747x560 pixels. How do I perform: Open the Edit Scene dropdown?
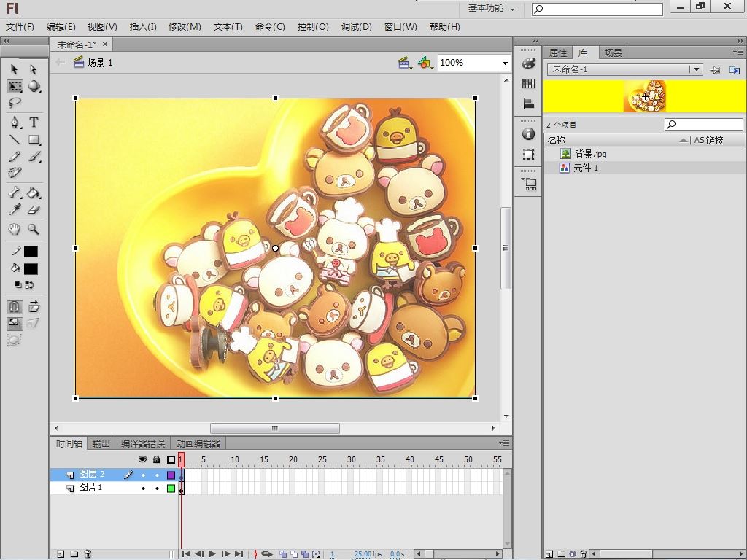(x=405, y=63)
